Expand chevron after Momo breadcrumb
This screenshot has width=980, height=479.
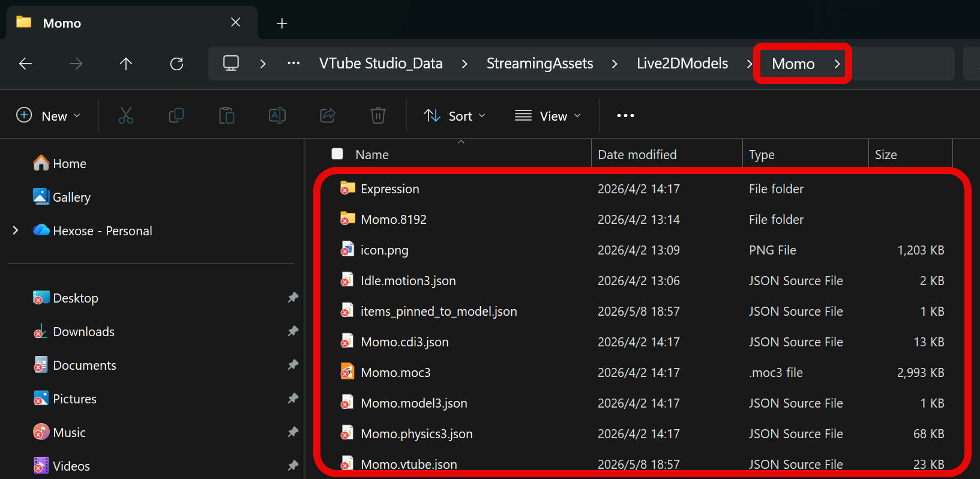point(837,64)
